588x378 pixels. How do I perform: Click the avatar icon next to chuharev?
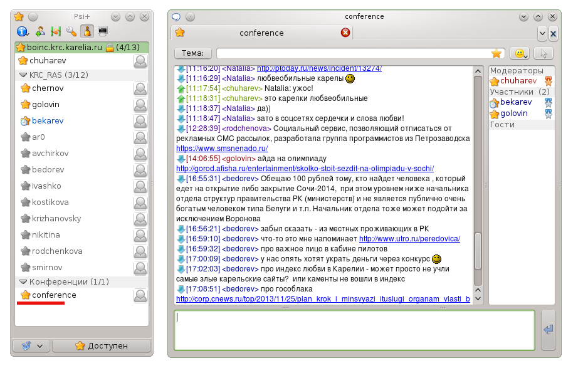coord(140,61)
